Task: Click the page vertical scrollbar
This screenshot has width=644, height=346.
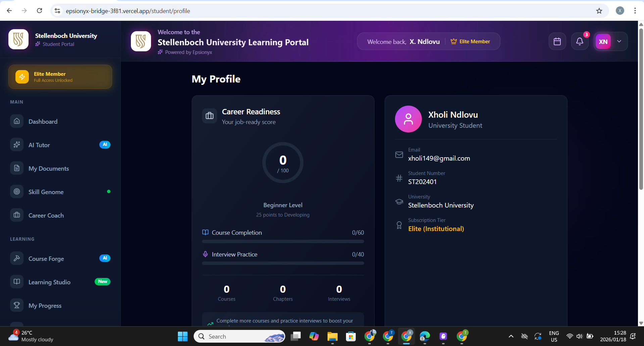Action: (641, 109)
